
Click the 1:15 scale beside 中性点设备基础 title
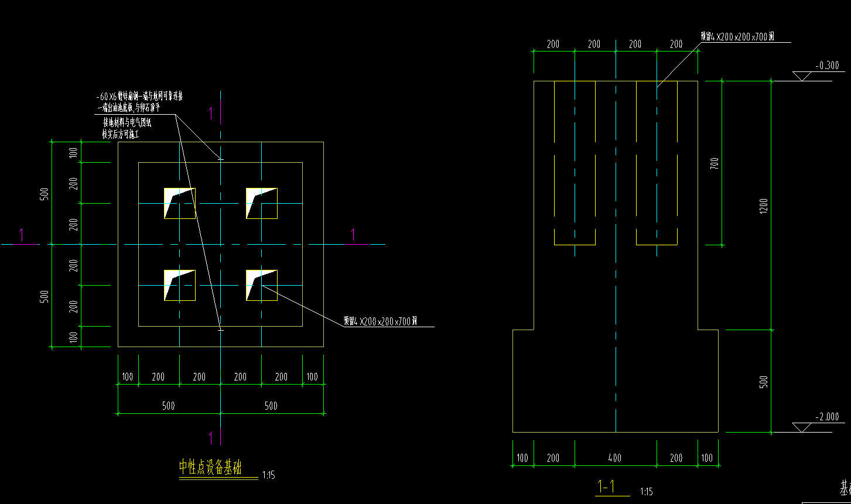click(x=269, y=475)
